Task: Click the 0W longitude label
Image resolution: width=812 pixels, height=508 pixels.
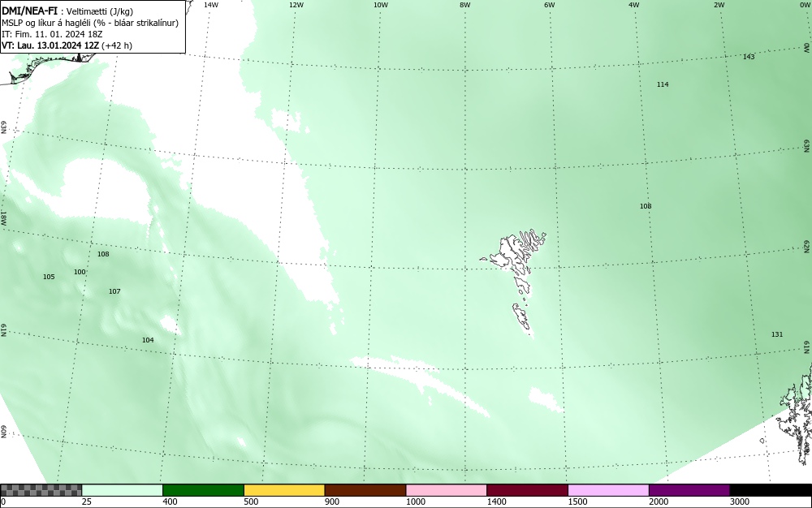Action: coord(804,5)
